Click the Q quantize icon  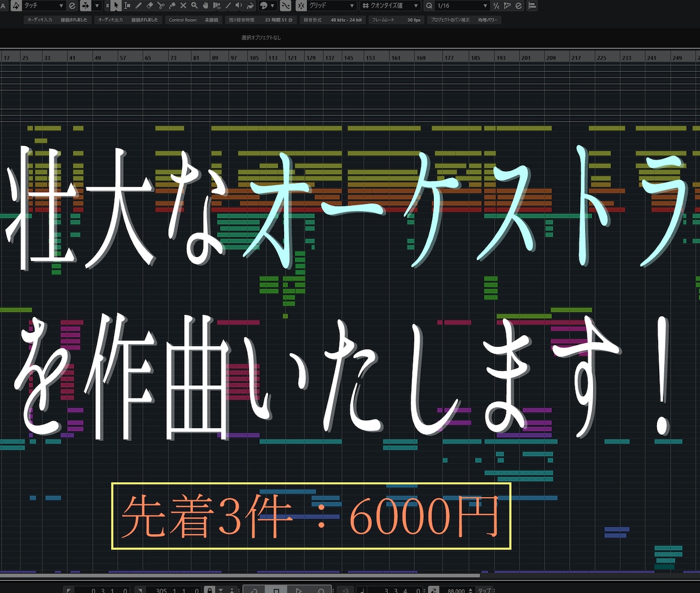[x=429, y=6]
